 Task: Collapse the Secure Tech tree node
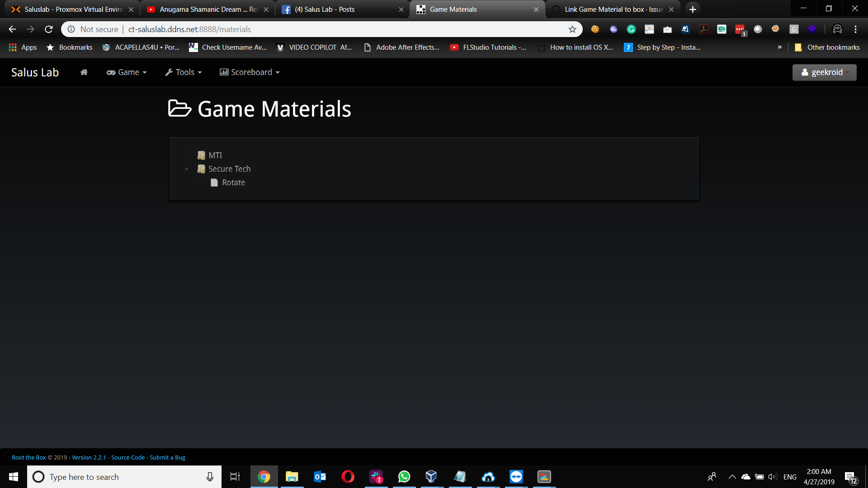(186, 169)
